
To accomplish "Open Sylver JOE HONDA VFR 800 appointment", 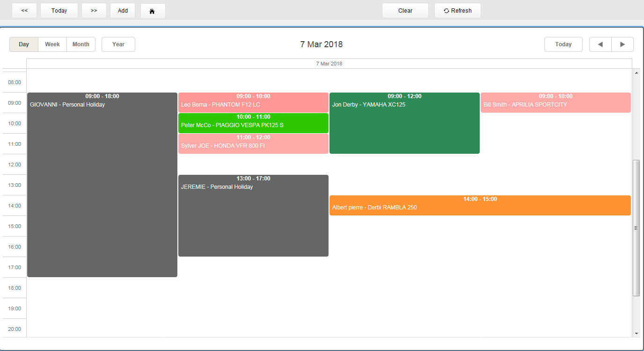I will tap(253, 143).
